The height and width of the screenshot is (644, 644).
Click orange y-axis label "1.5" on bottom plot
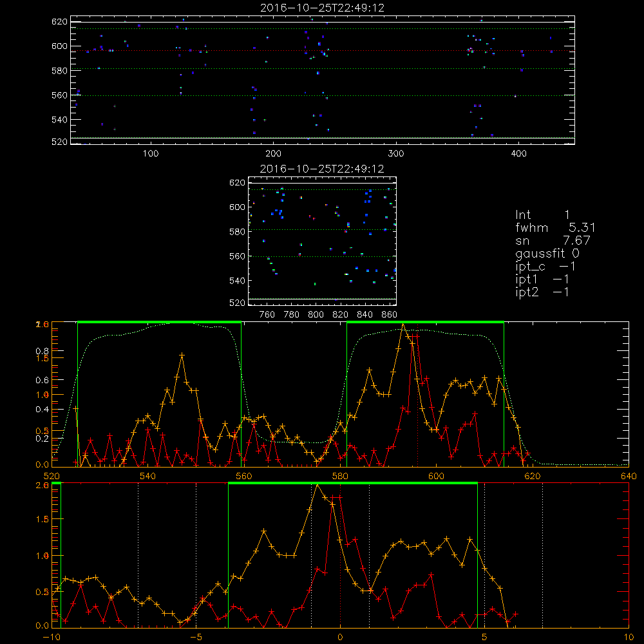(42, 519)
